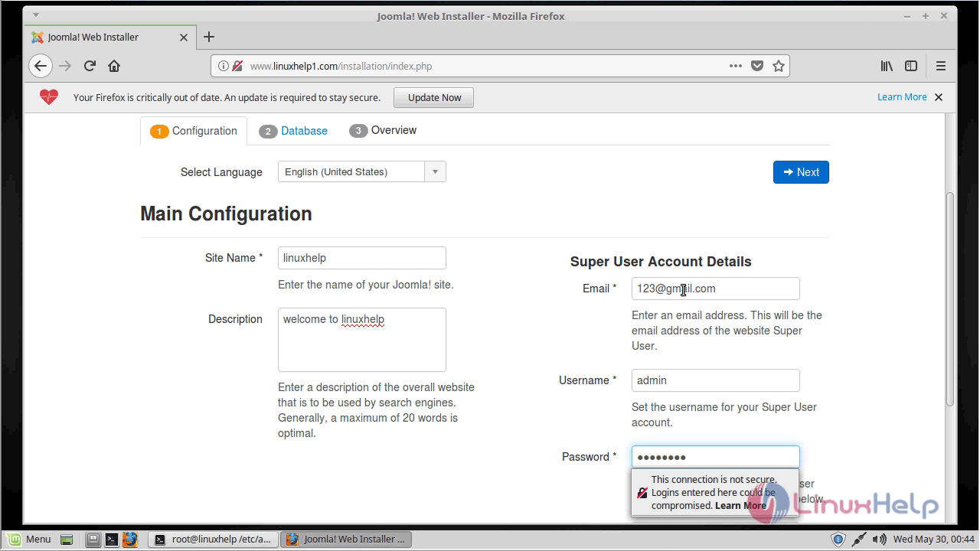This screenshot has height=551, width=980.
Task: Click the insecure connection padlock icon
Action: [x=237, y=66]
